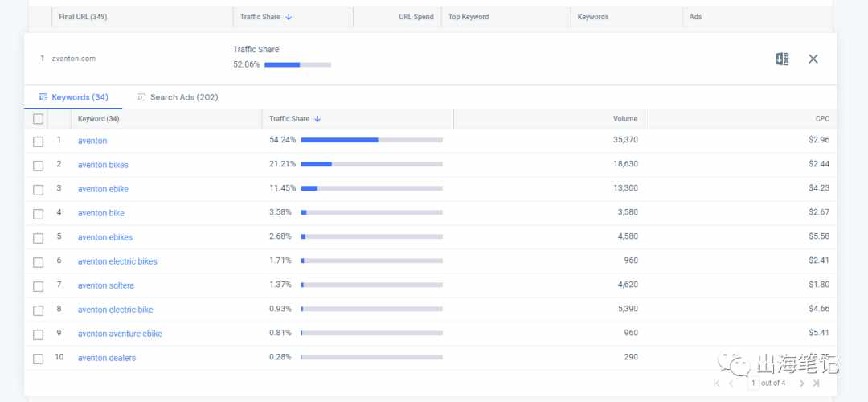The width and height of the screenshot is (868, 402).
Task: Click the $1.80 CPC value
Action: (819, 285)
